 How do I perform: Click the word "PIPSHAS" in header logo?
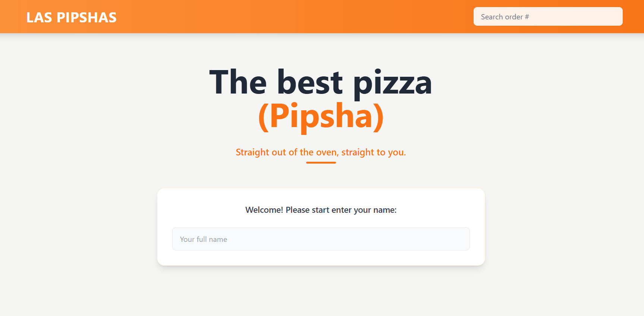coord(87,18)
